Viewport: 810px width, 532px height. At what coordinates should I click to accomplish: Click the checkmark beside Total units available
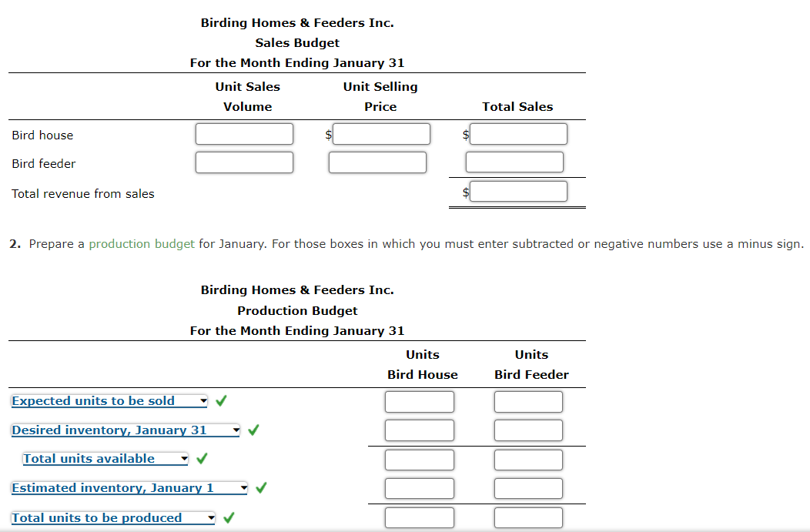203,458
